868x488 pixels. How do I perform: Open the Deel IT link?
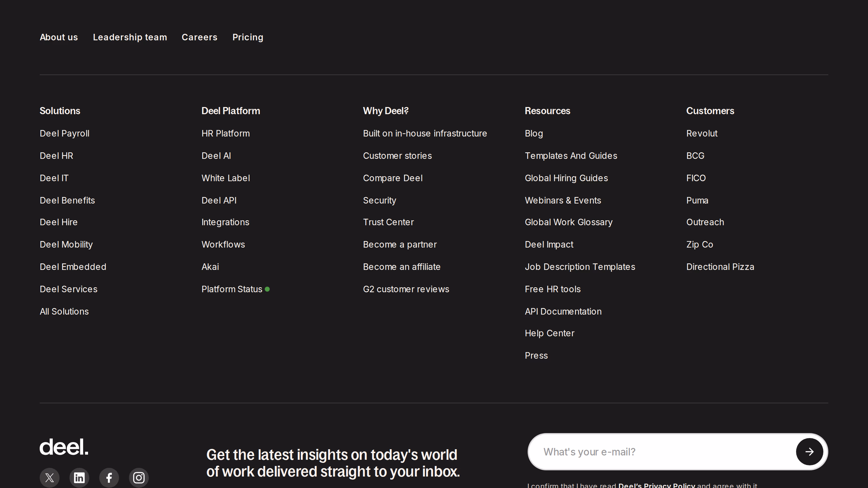pos(54,178)
